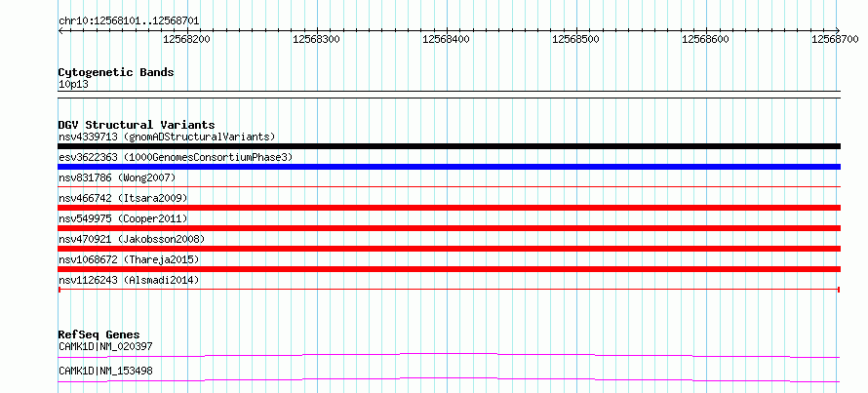Open CAMK1D|NM_153498 transcript label

[x=105, y=371]
